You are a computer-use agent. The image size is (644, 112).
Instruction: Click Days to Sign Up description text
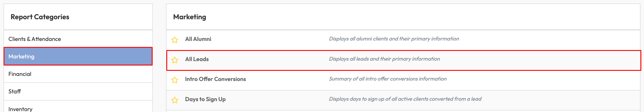[x=405, y=99]
